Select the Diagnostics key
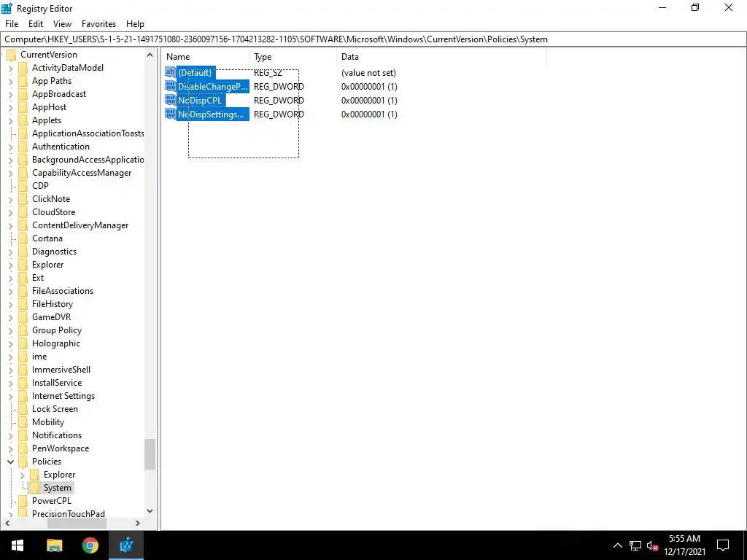The width and height of the screenshot is (747, 560). point(54,252)
